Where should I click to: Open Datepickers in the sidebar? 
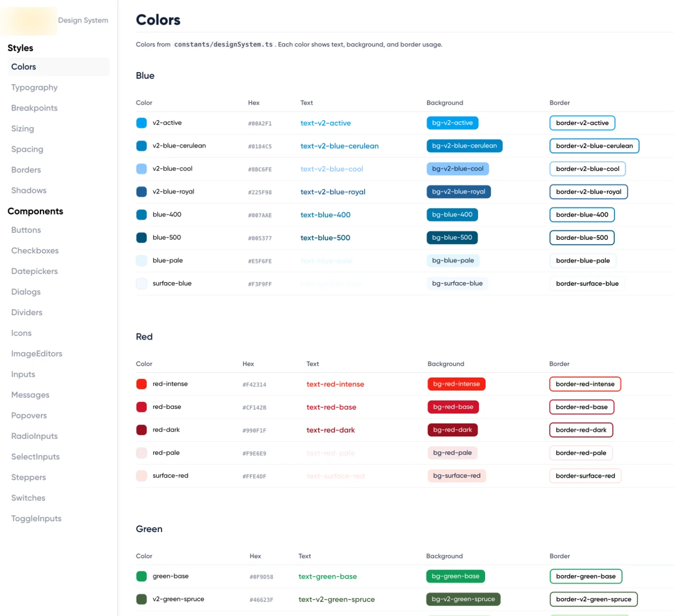coord(35,271)
